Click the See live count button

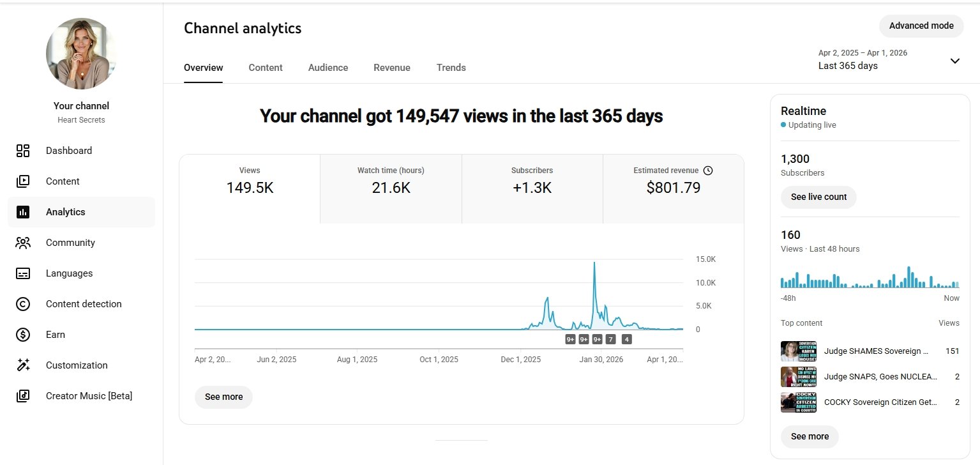click(x=818, y=197)
